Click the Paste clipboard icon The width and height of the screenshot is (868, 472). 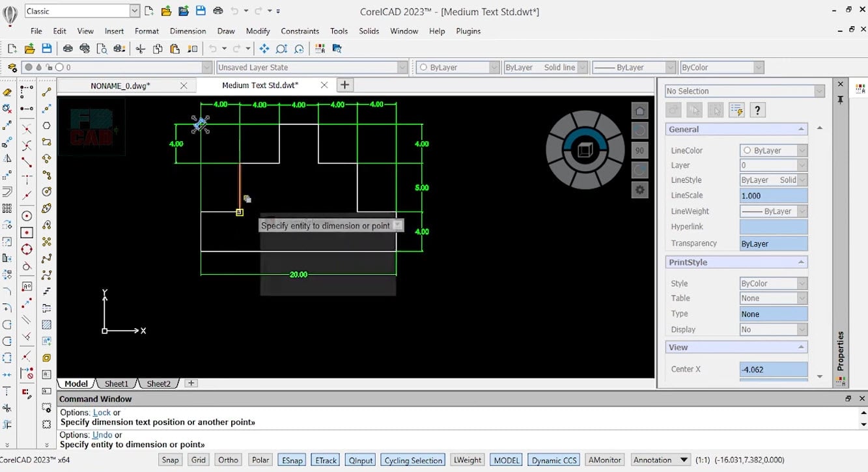[175, 49]
